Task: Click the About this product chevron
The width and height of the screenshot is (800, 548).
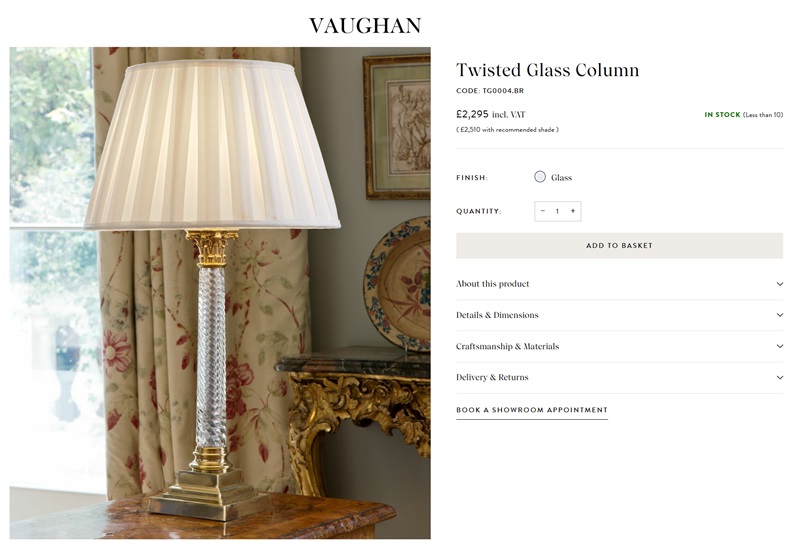Action: coord(779,284)
